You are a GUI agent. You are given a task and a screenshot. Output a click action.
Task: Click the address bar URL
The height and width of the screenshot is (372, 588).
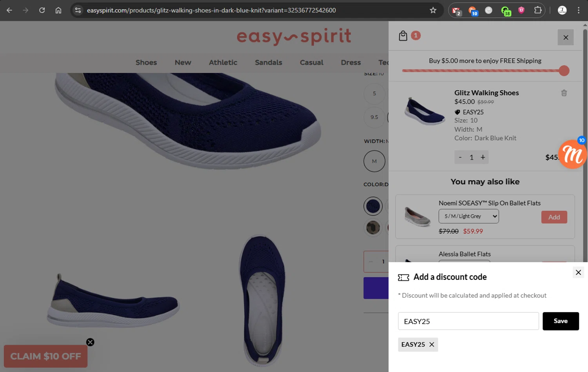211,10
